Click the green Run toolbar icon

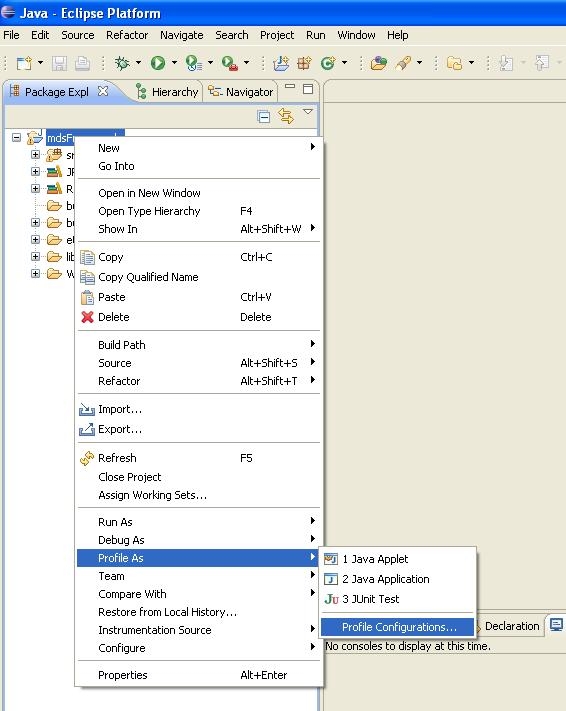pyautogui.click(x=158, y=63)
